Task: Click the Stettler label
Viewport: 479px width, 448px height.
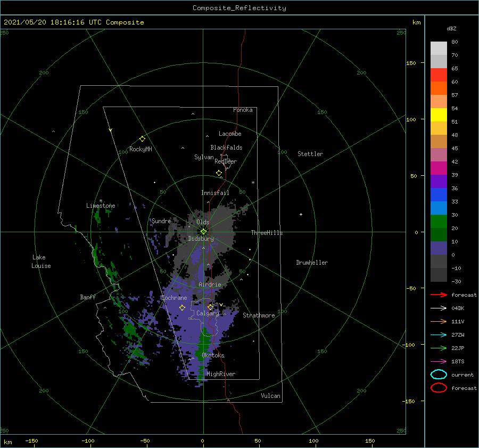Action: pos(310,154)
